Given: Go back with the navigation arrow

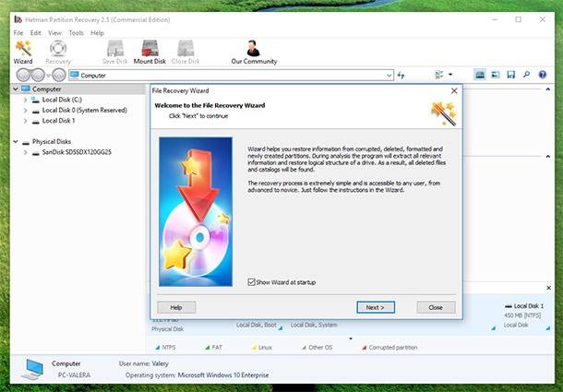Looking at the screenshot, I should pos(23,75).
